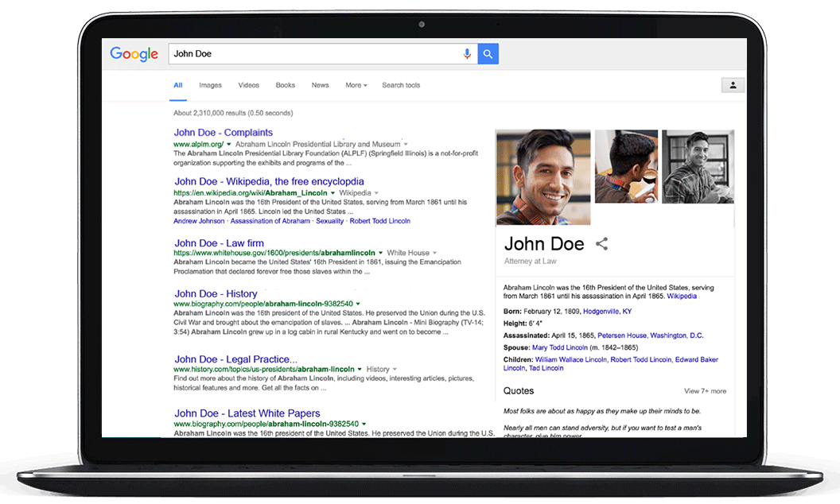Screen dimensions: 840x504
Task: Switch to the Videos tab
Action: [248, 85]
